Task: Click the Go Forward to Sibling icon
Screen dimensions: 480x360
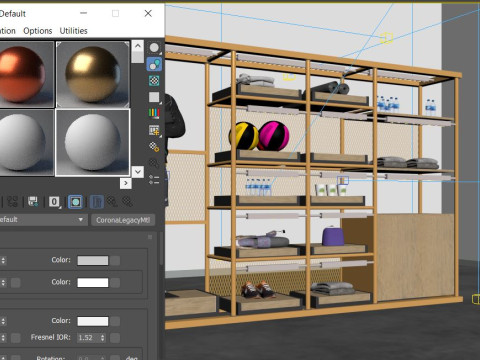Action: point(127,202)
